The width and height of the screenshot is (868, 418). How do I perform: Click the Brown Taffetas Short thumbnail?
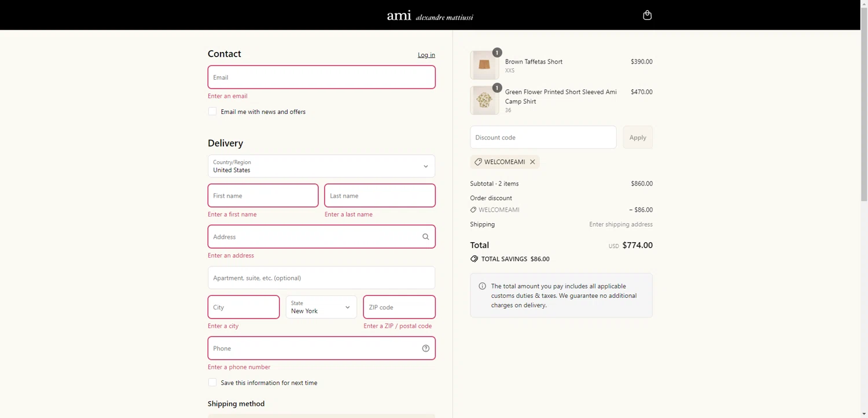tap(484, 65)
